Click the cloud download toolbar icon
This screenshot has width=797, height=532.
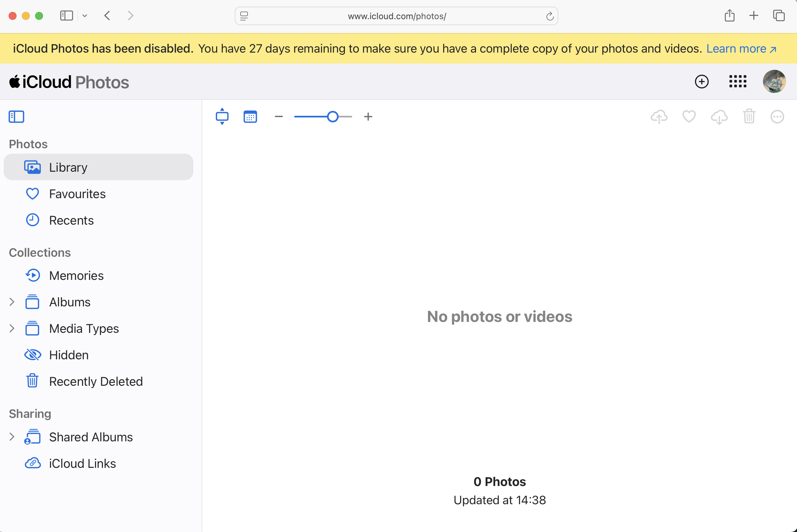pyautogui.click(x=719, y=117)
